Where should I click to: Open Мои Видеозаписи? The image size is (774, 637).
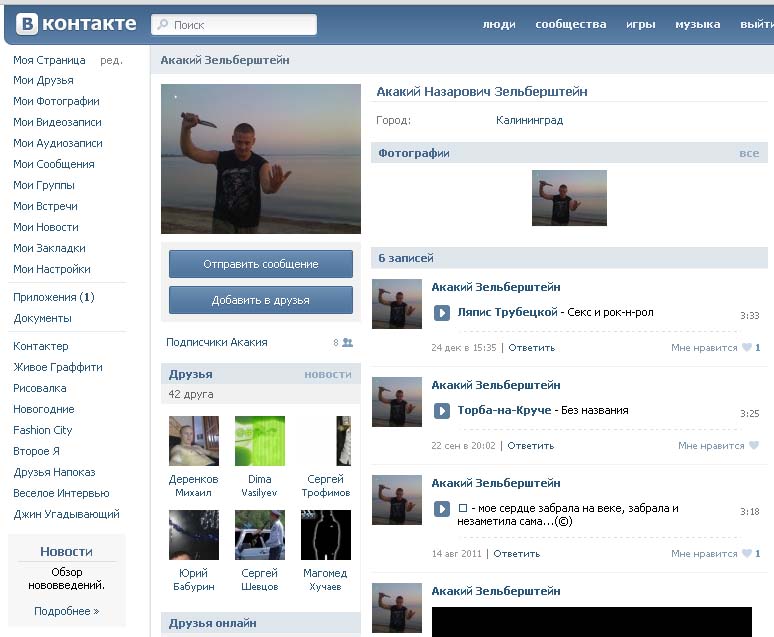tap(57, 122)
